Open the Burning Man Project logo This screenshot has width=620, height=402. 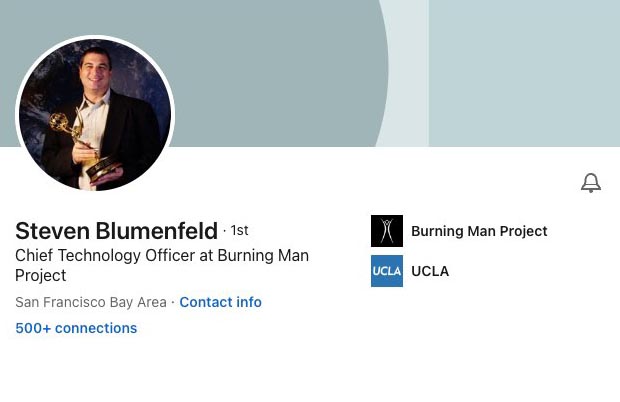tap(387, 231)
